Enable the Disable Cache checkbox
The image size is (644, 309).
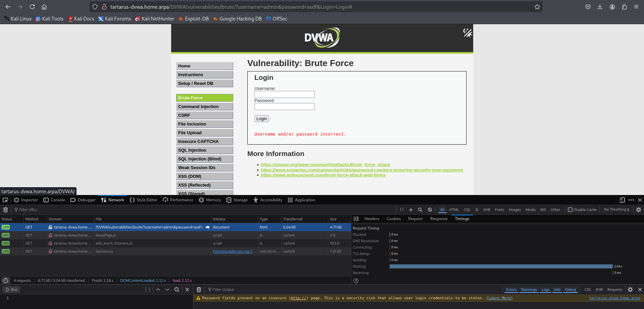pyautogui.click(x=570, y=210)
